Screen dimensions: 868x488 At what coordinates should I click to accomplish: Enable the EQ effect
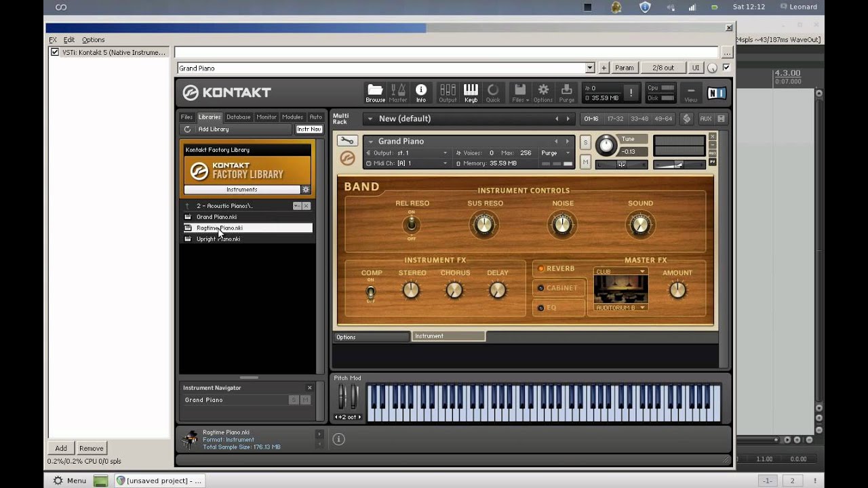558,308
